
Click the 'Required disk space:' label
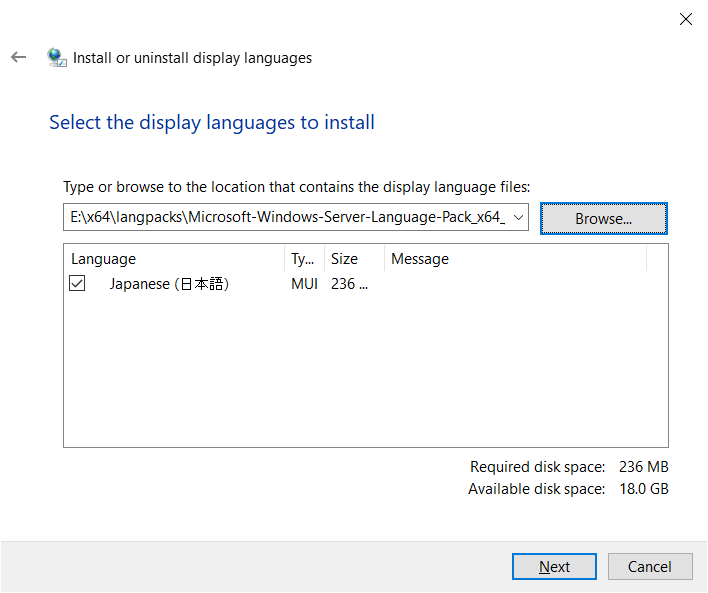point(537,467)
